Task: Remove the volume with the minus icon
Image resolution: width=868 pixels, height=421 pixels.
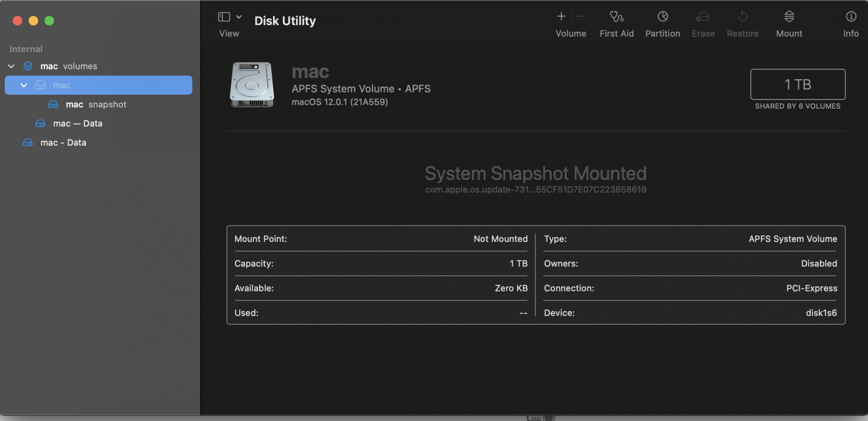Action: tap(582, 17)
